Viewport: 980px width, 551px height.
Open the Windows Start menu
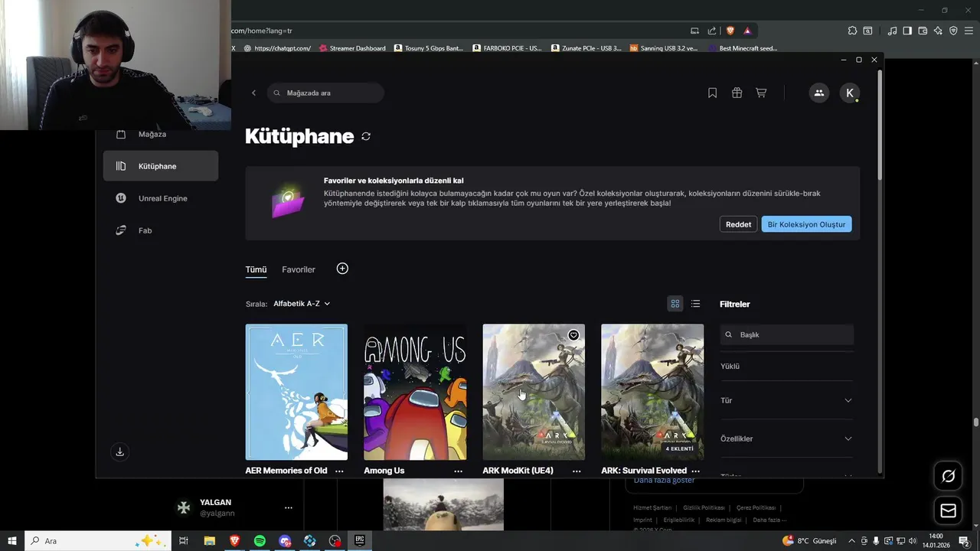pos(12,541)
